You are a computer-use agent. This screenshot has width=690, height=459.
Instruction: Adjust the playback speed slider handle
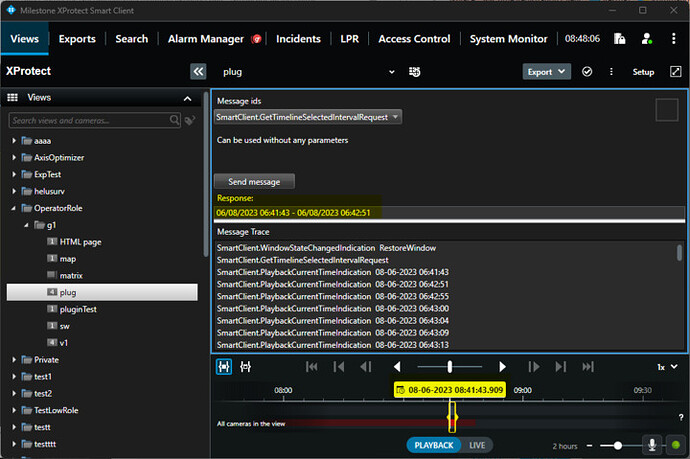coord(449,367)
